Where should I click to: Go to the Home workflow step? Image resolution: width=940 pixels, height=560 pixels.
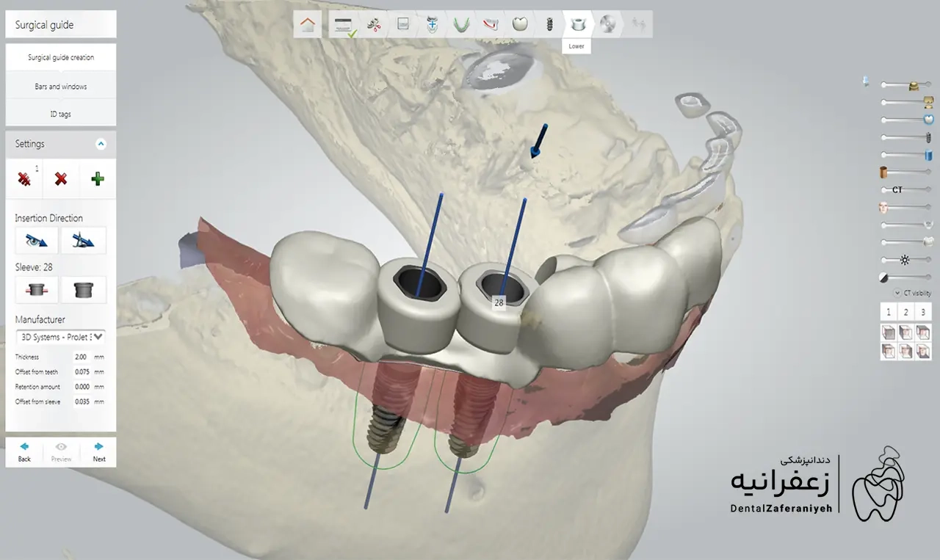click(x=308, y=24)
